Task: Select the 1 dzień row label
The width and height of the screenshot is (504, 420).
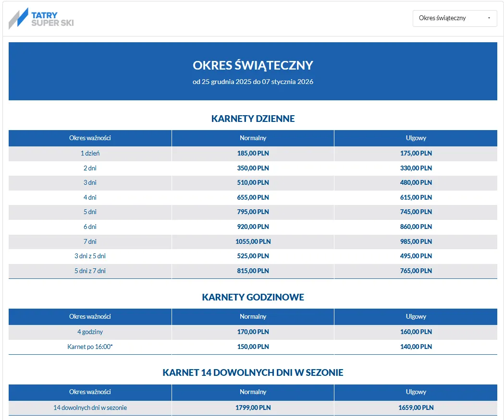Action: click(90, 154)
